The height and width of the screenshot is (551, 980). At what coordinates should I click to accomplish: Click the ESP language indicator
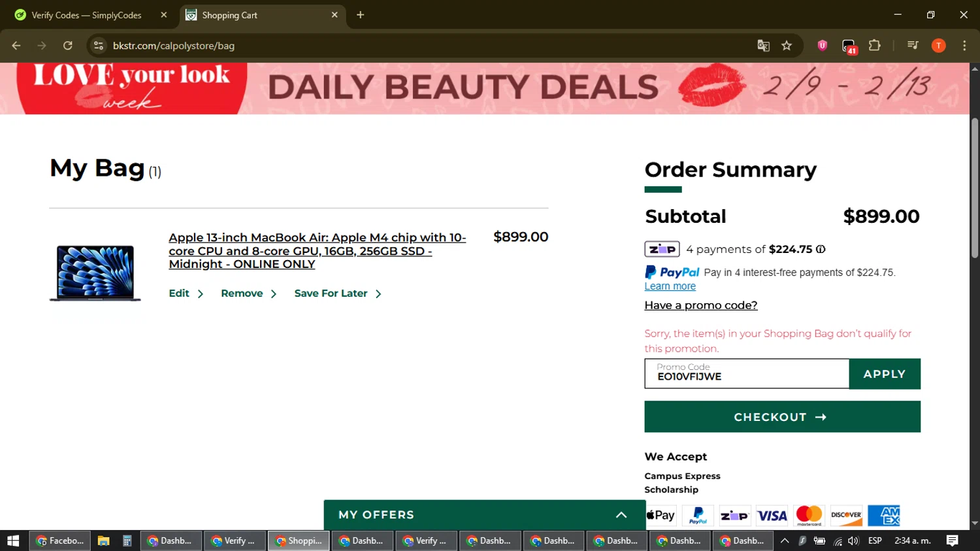875,541
